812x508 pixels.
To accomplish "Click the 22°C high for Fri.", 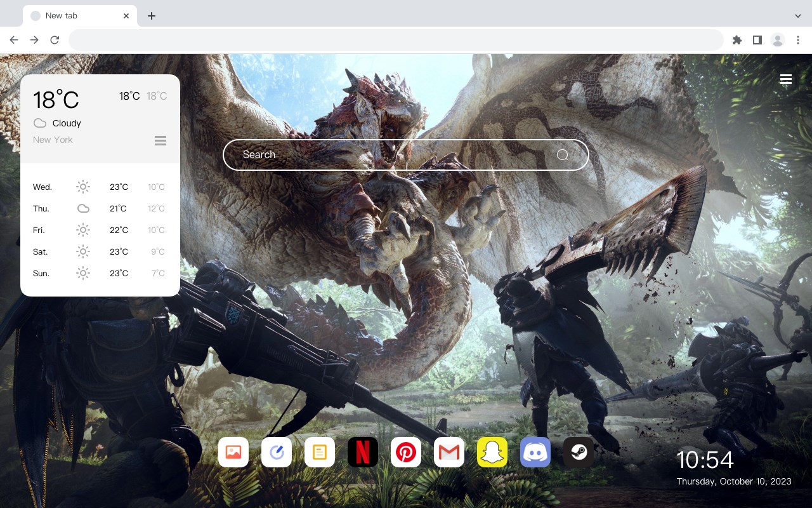I will click(119, 230).
